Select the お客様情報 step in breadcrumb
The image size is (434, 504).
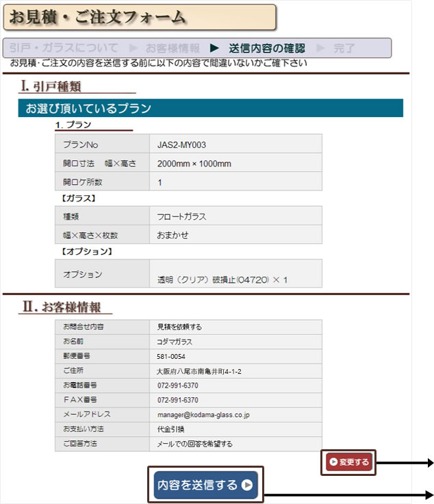[173, 48]
